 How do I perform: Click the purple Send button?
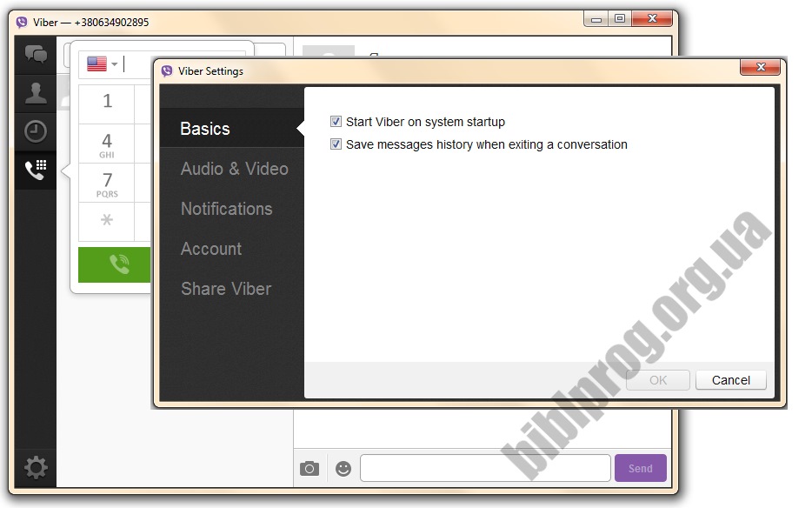[641, 468]
